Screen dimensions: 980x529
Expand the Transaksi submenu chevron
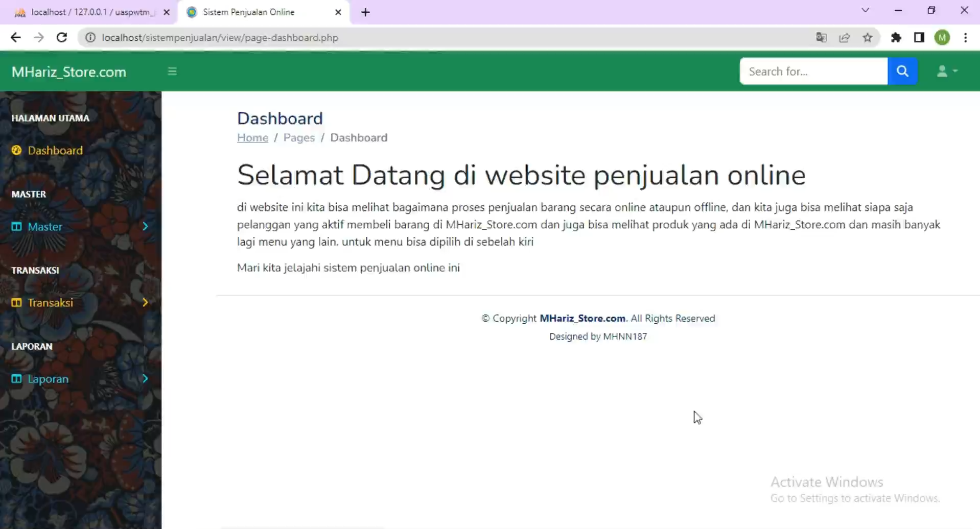[146, 302]
